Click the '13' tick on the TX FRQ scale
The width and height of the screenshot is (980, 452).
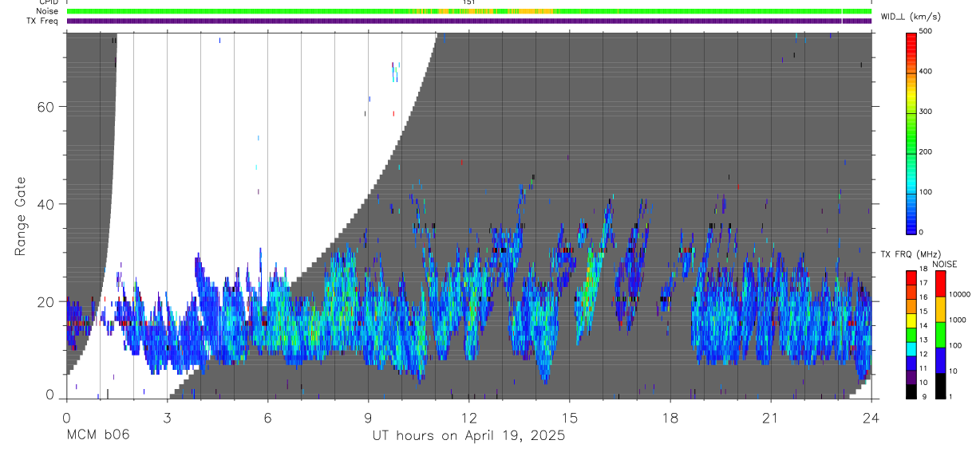point(923,340)
